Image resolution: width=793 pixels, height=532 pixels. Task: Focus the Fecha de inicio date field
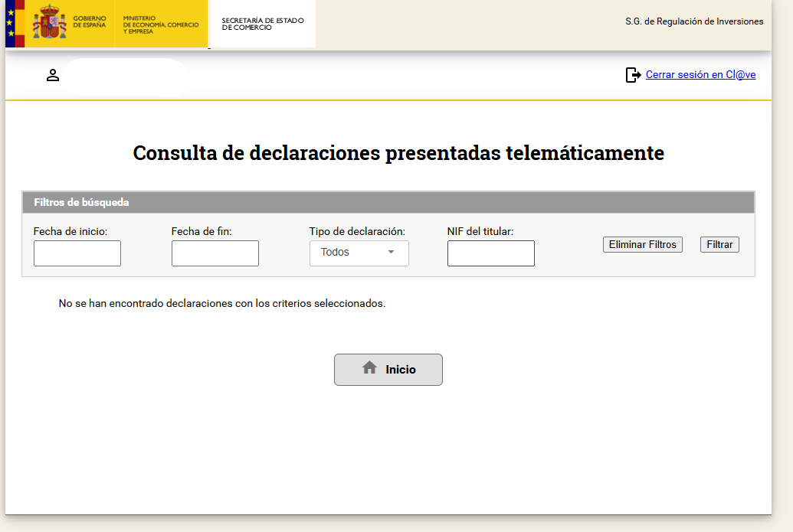[77, 253]
